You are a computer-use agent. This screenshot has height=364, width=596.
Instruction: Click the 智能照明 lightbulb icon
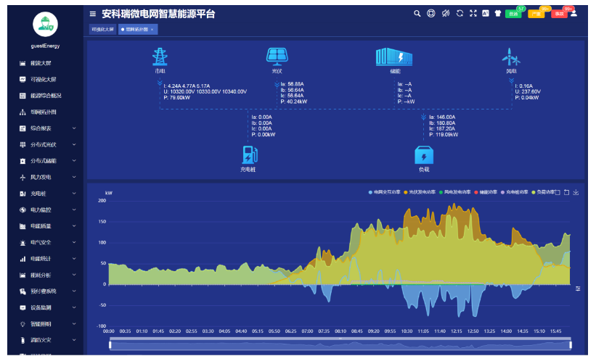tap(23, 324)
